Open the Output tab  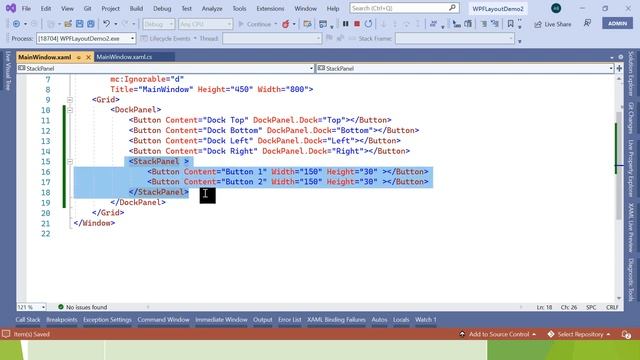click(262, 320)
